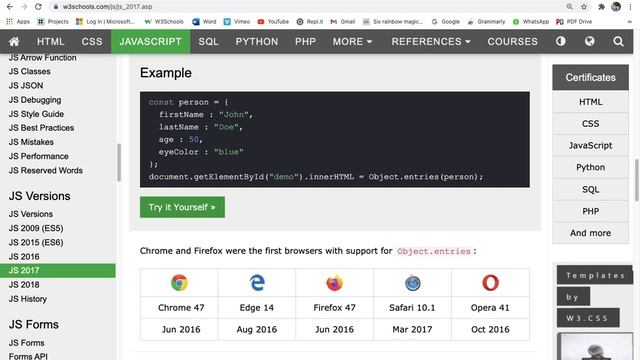Image resolution: width=640 pixels, height=360 pixels.
Task: Open the Python certificate link
Action: (591, 167)
